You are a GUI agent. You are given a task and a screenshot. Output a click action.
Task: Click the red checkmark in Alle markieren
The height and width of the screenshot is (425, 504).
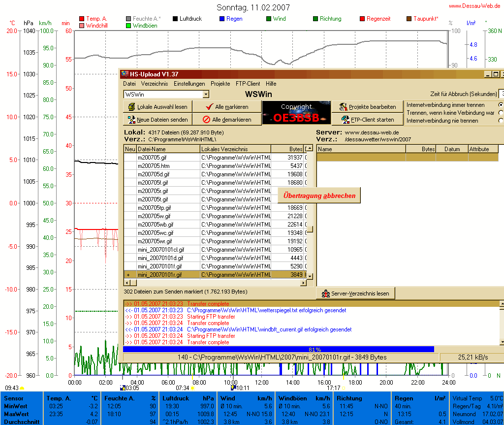click(x=209, y=107)
